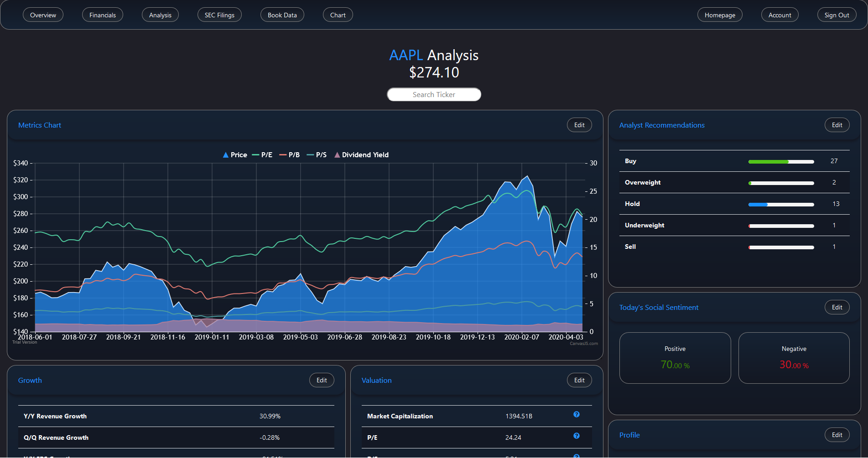
Task: Click the Hold recommendation progress bar
Action: point(781,205)
